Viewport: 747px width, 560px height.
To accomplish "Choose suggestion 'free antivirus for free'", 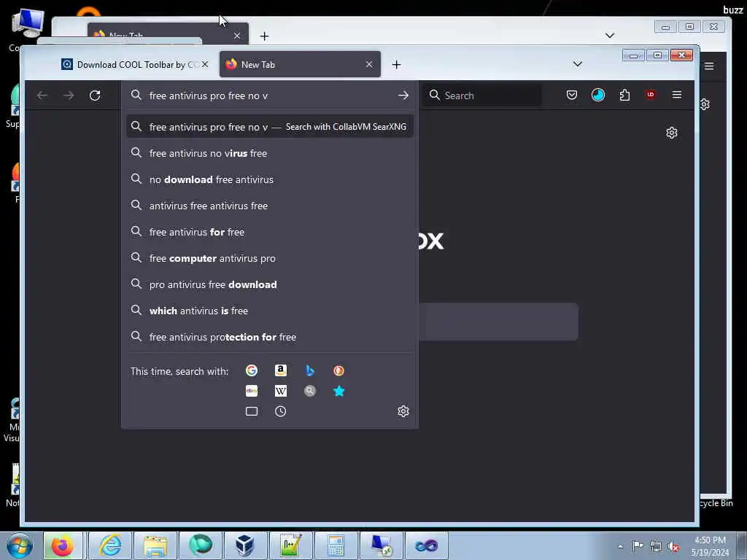I will (x=270, y=232).
